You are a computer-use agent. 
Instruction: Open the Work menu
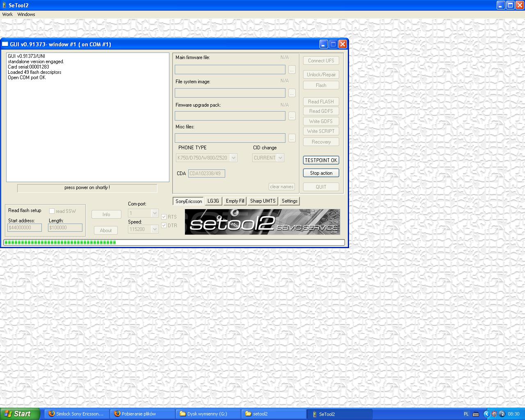point(7,14)
